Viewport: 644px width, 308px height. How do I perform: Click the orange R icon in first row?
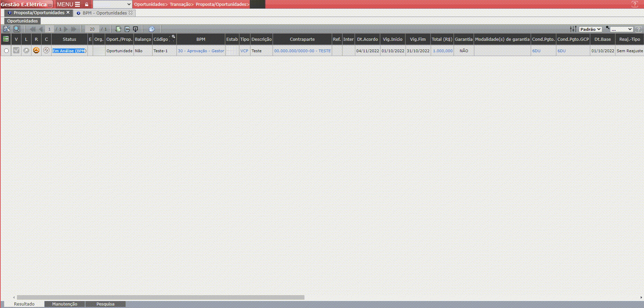tap(36, 51)
